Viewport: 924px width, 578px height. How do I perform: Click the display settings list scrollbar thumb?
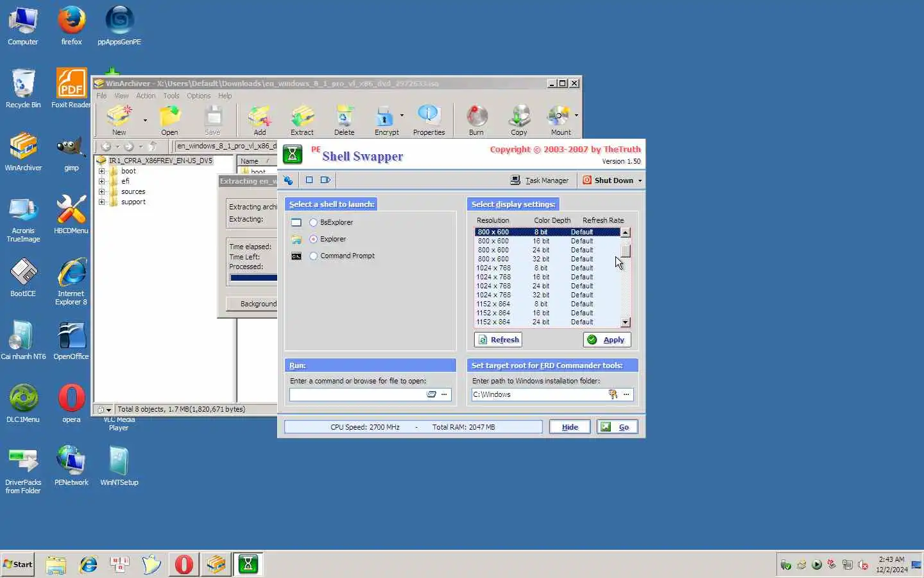point(626,251)
